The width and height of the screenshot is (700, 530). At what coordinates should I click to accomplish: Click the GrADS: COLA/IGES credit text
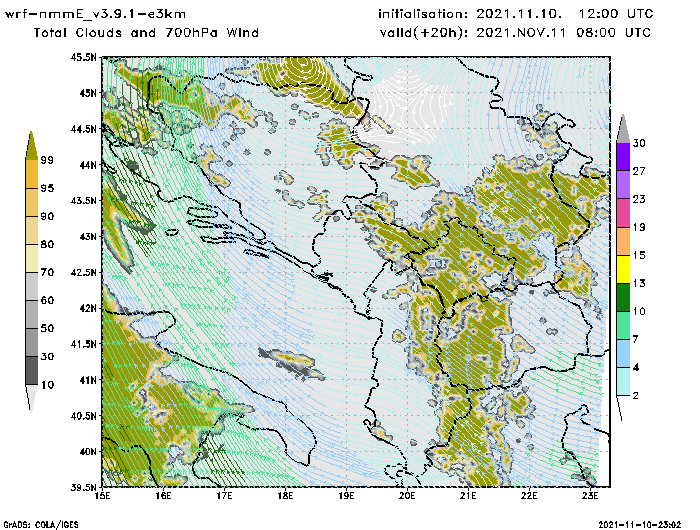point(41,525)
